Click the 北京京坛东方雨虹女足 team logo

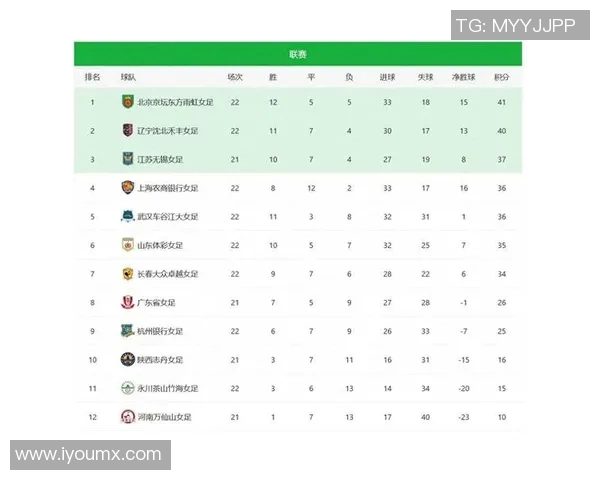127,101
